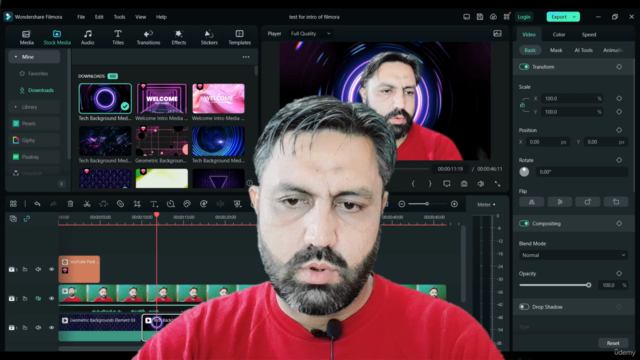Open the Blend Mode Normal dropdown

pos(573,255)
